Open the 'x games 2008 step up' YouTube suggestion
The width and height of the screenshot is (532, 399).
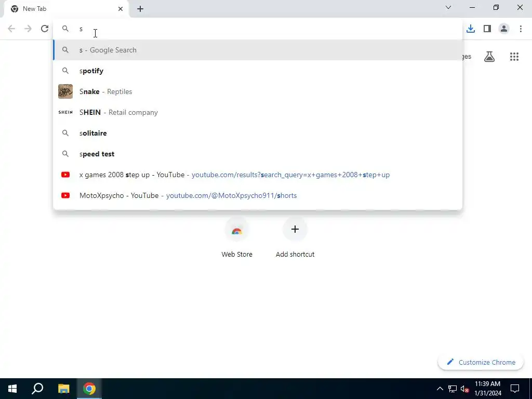(x=258, y=175)
